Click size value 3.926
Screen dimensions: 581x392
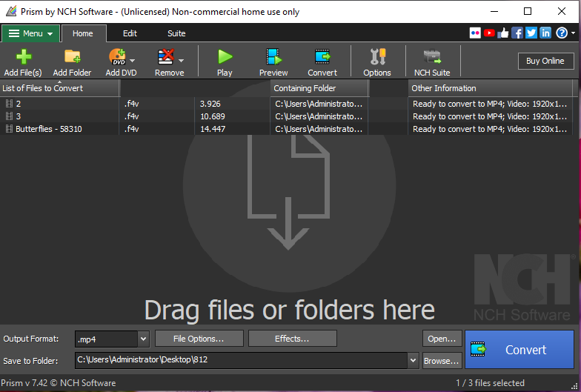tap(210, 104)
